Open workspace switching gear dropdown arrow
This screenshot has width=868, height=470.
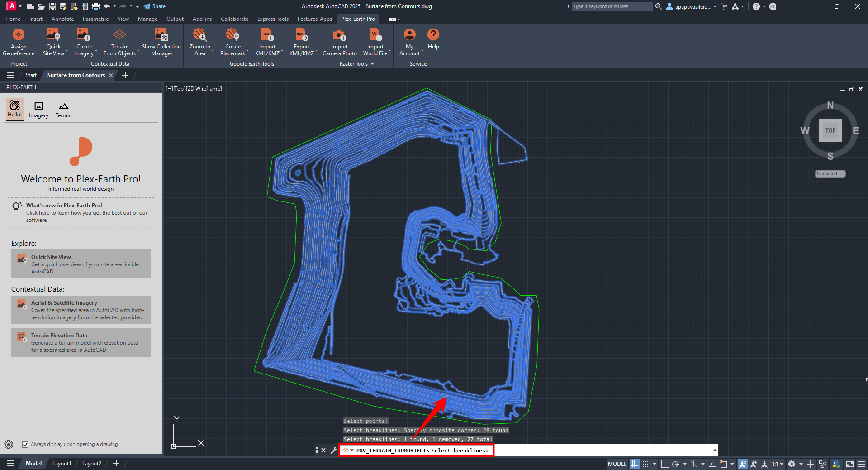[801, 464]
